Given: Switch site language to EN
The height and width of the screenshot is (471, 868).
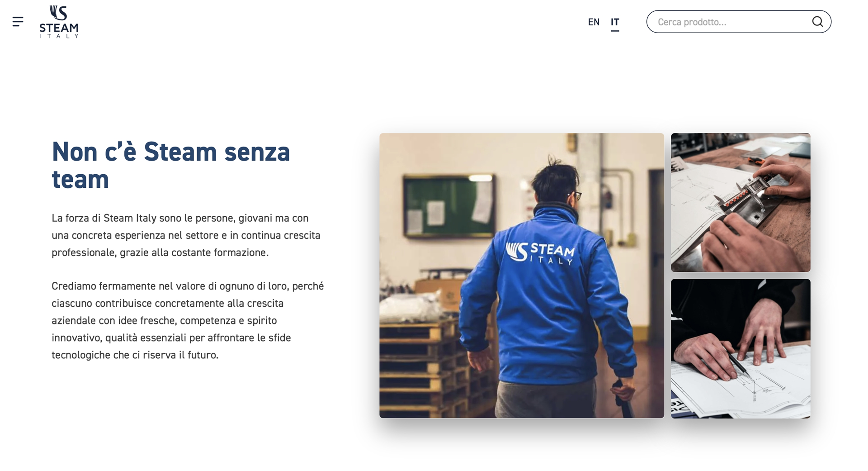Looking at the screenshot, I should [x=594, y=22].
